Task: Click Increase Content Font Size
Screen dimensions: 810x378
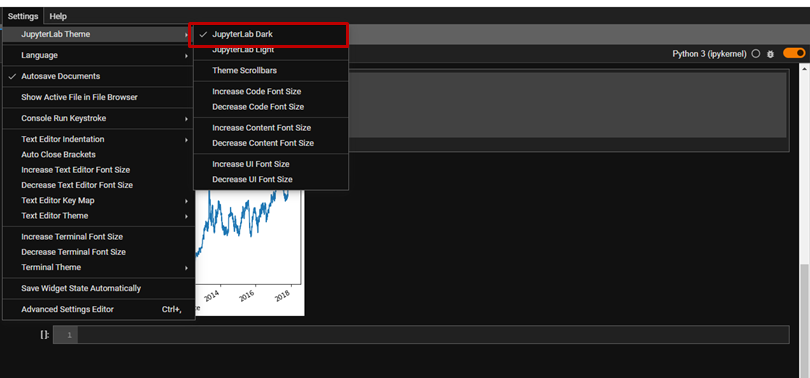Action: 271,128
